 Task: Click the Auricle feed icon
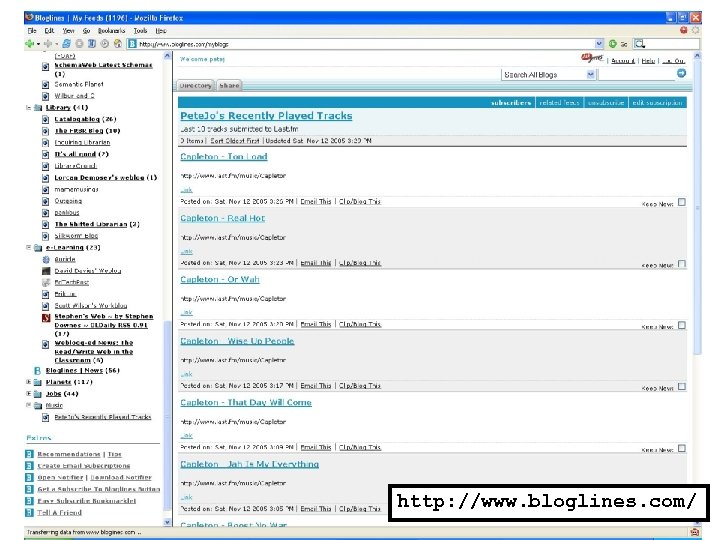pyautogui.click(x=46, y=259)
